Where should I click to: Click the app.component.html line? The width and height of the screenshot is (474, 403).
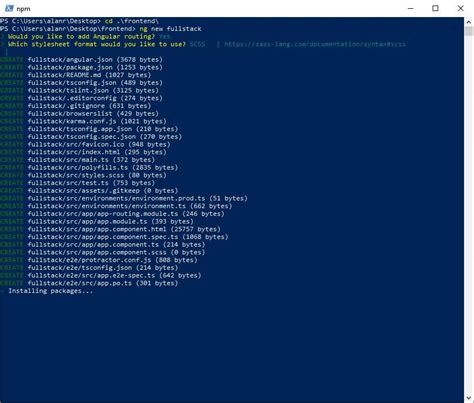pos(110,229)
